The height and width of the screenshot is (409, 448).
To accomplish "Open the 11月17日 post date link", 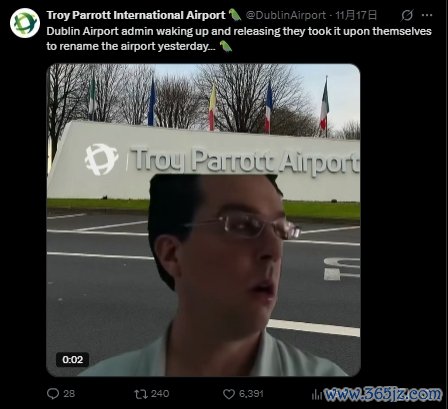I will pyautogui.click(x=356, y=15).
